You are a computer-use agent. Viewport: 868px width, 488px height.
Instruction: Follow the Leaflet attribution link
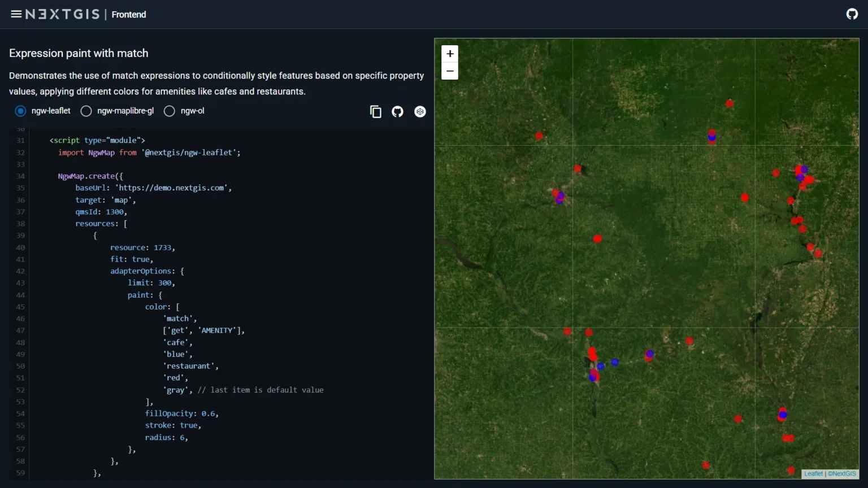click(x=813, y=474)
